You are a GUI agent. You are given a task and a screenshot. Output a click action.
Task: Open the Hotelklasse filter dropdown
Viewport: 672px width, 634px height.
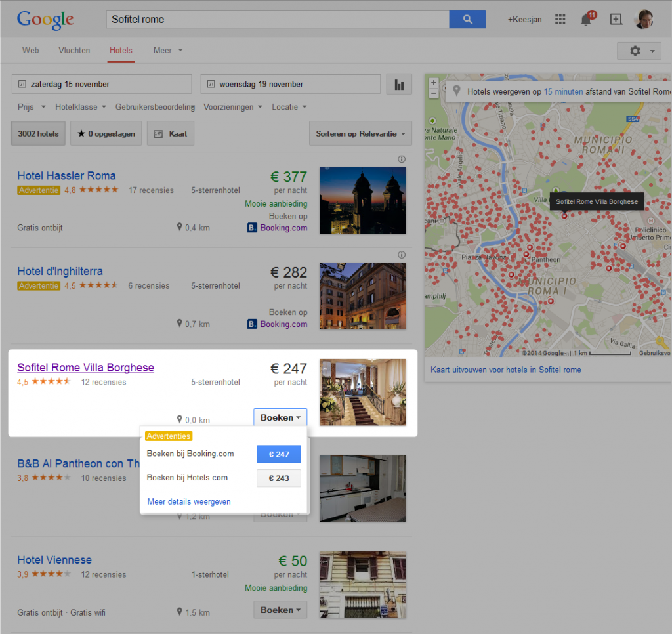81,107
